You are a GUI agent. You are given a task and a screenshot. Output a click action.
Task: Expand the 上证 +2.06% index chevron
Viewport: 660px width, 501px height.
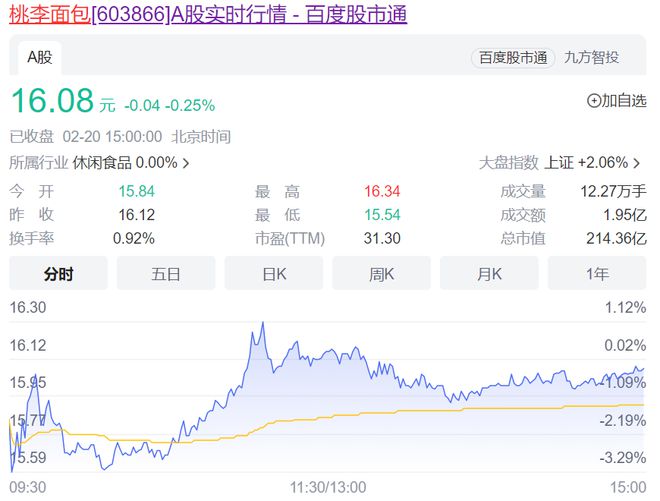(x=637, y=163)
